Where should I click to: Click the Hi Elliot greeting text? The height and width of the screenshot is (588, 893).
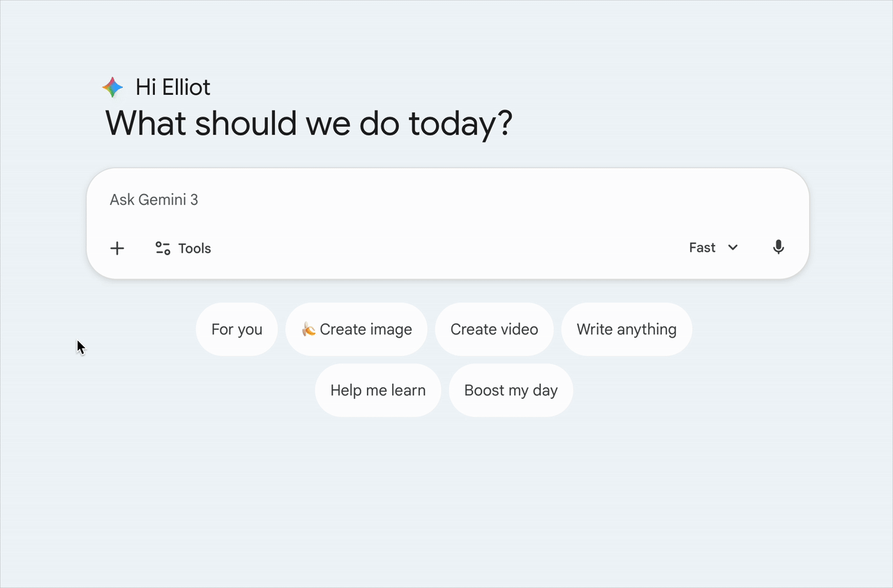tap(173, 87)
